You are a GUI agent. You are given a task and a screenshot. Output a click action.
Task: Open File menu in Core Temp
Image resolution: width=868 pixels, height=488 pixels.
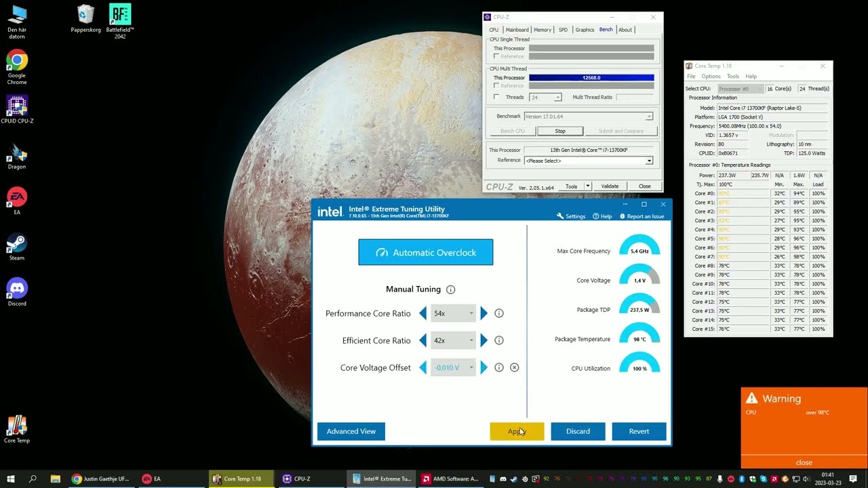691,77
